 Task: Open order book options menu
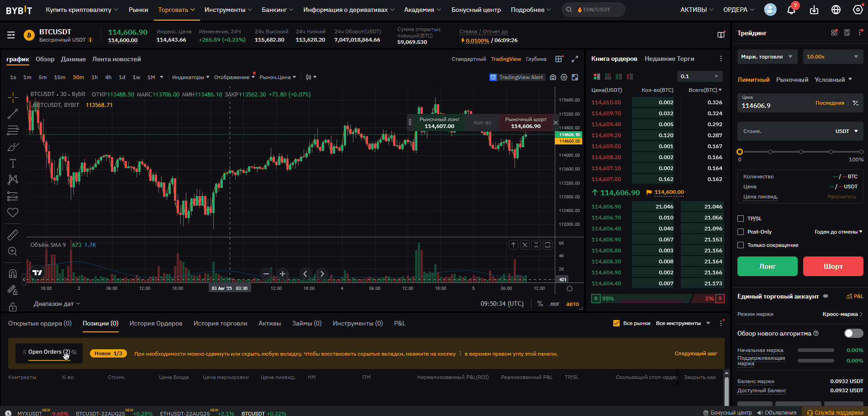tap(721, 59)
